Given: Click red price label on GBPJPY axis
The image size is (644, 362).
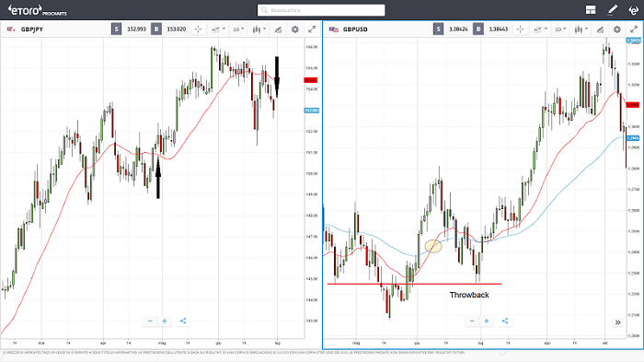Looking at the screenshot, I should [x=311, y=80].
